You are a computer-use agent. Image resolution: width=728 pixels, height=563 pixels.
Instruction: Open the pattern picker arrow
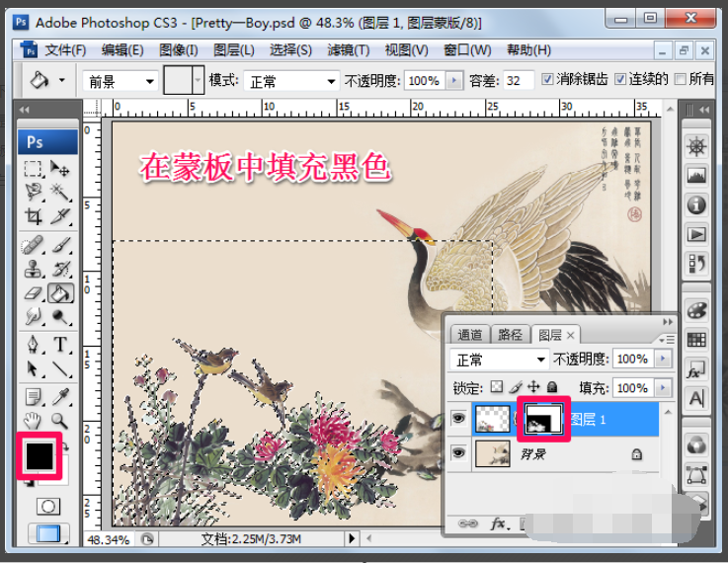click(x=199, y=80)
